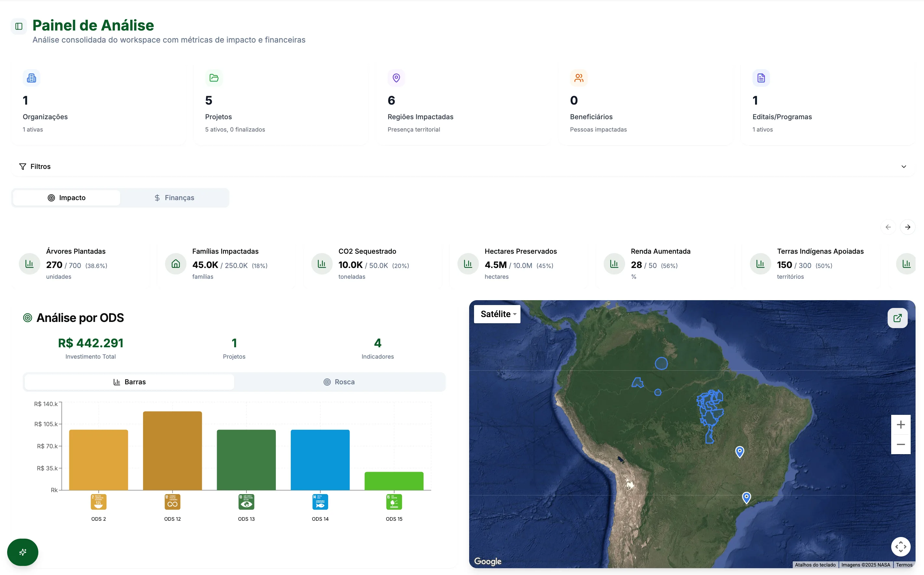Image resolution: width=924 pixels, height=575 pixels.
Task: Click the ODS 14 blue bar
Action: click(x=320, y=460)
